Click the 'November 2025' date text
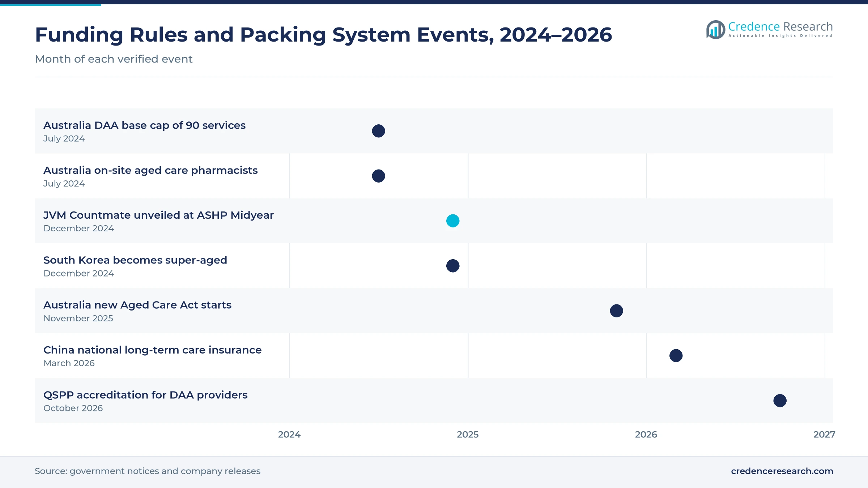This screenshot has width=868, height=488. (x=78, y=318)
